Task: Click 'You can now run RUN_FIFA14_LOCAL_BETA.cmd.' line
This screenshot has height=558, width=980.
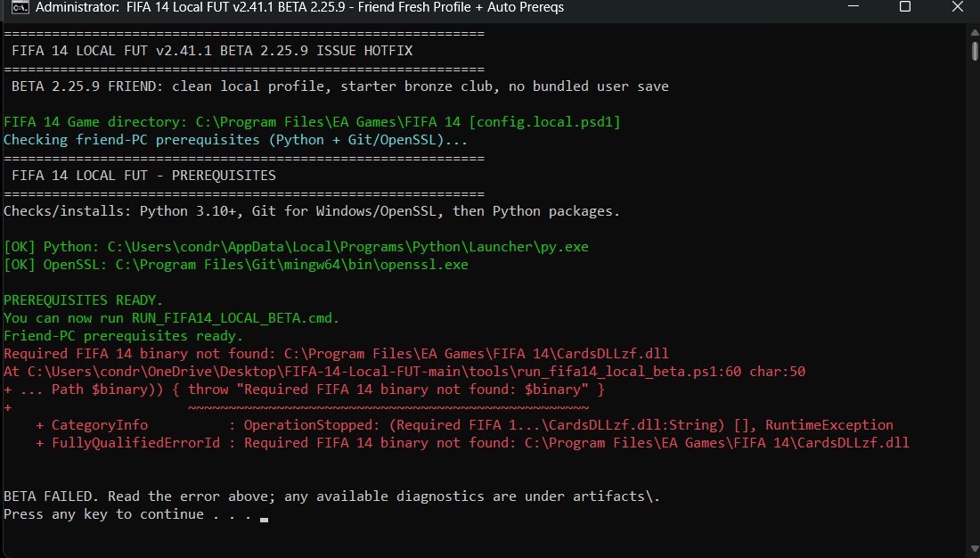Action: point(171,318)
